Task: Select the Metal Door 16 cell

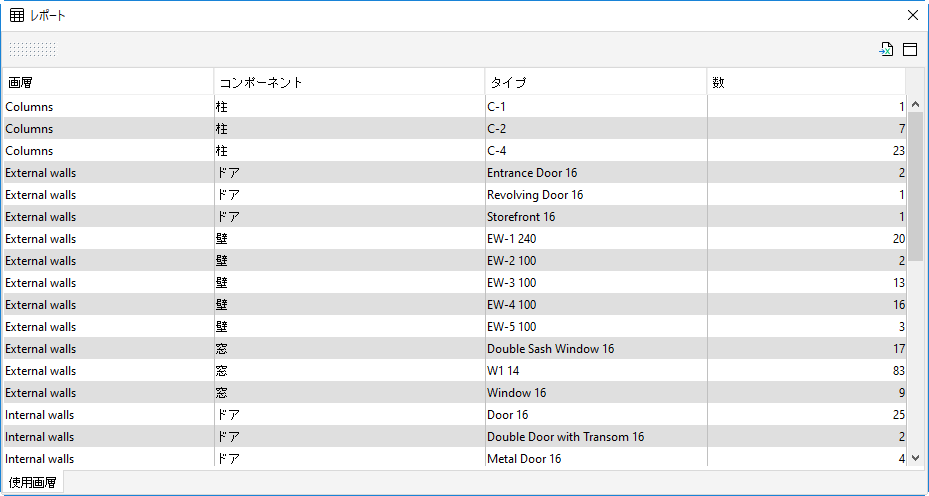Action: coord(596,457)
